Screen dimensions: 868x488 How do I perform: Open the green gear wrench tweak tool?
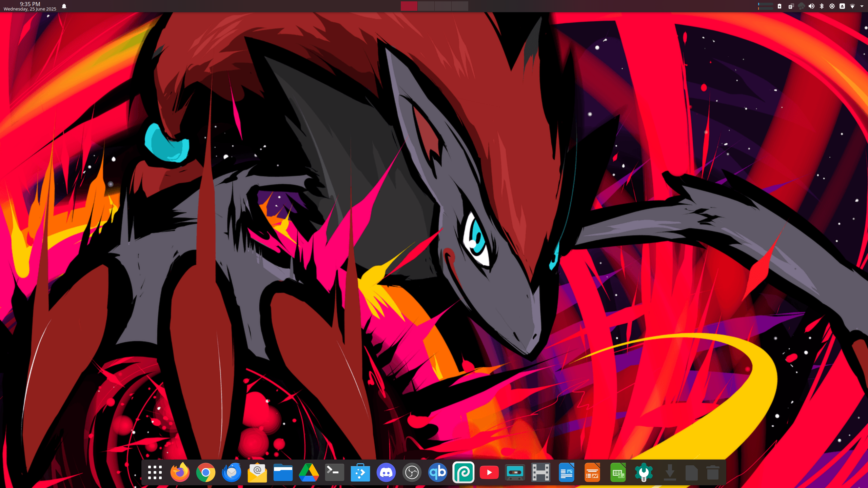tap(644, 472)
